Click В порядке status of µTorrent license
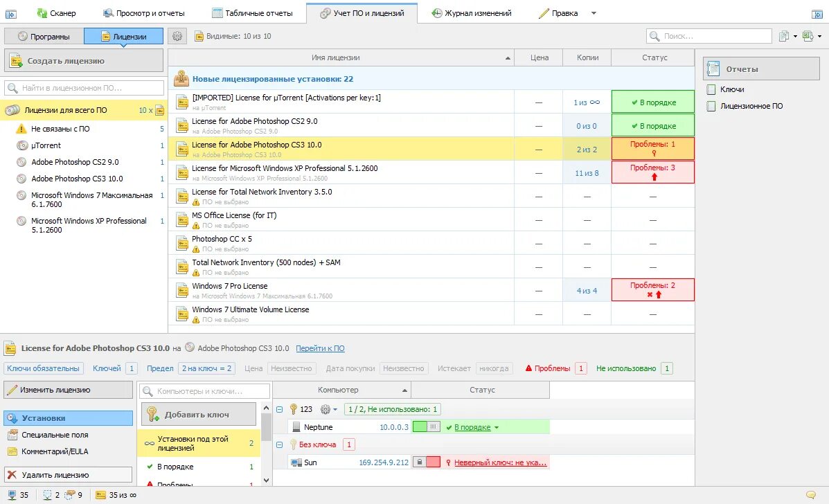Screen dimensions: 829x504 [653, 102]
